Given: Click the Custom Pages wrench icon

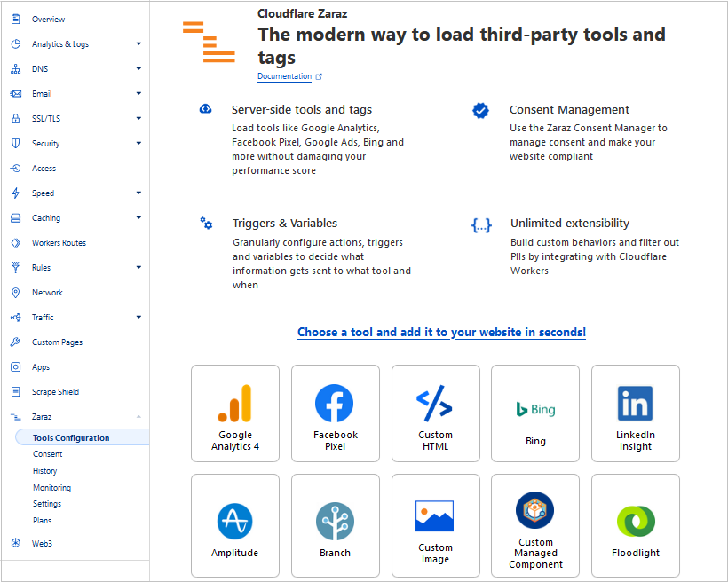Looking at the screenshot, I should tap(16, 342).
